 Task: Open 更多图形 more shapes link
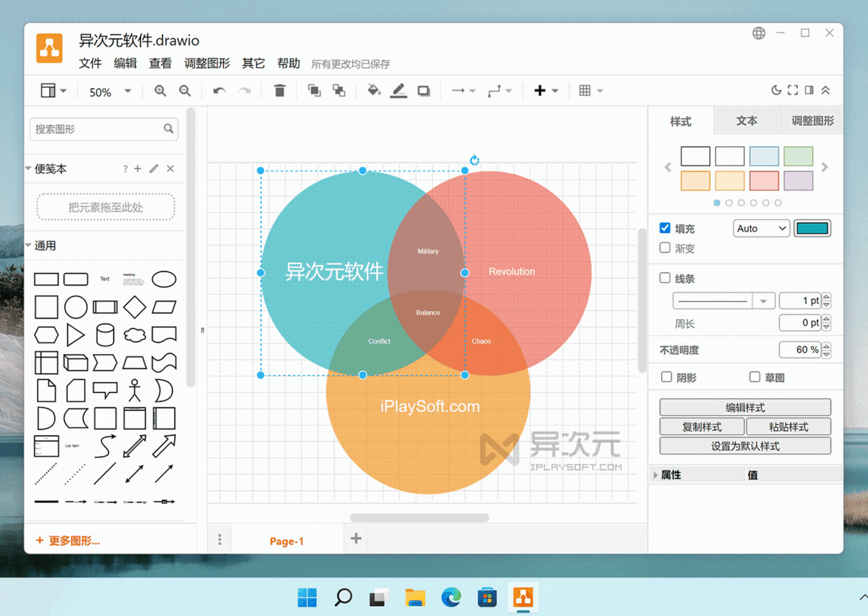click(68, 541)
